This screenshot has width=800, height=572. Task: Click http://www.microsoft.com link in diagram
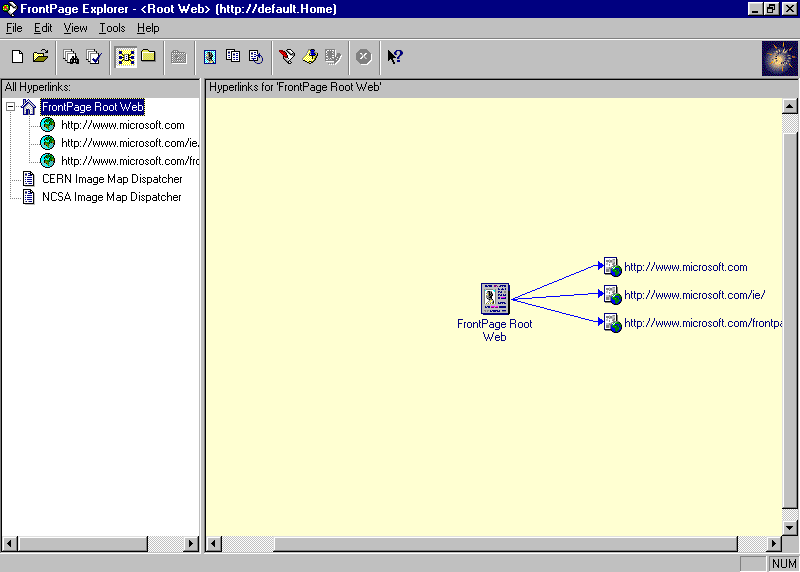click(x=686, y=267)
